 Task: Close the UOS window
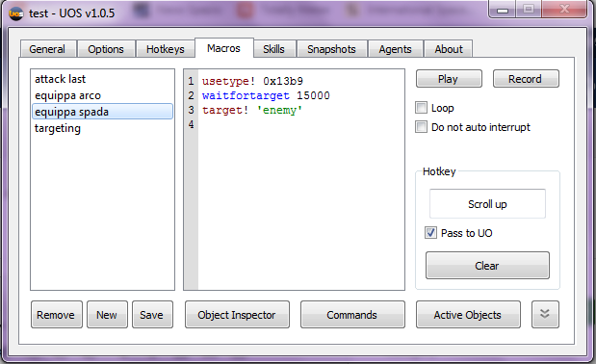tap(564, 9)
